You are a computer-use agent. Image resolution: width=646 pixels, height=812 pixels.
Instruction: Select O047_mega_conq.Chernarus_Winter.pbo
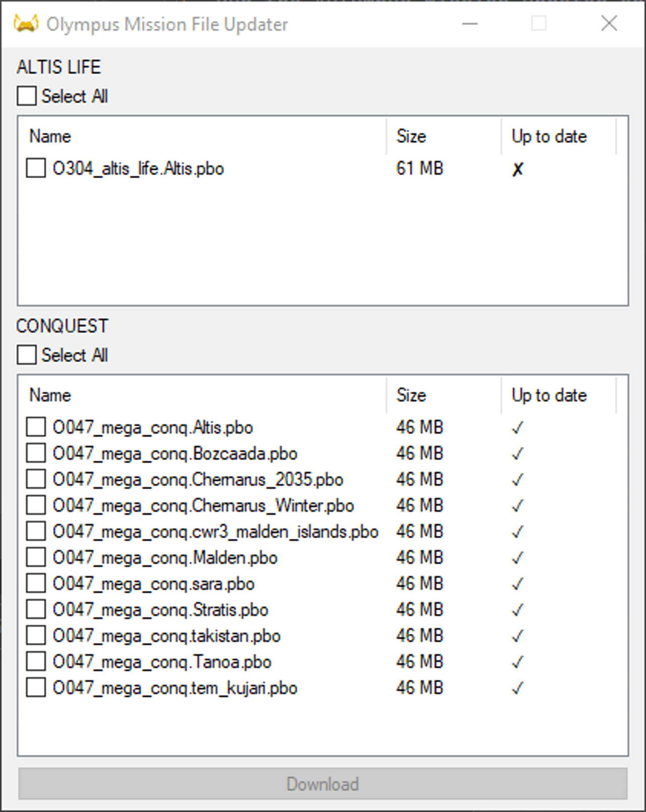[x=35, y=505]
